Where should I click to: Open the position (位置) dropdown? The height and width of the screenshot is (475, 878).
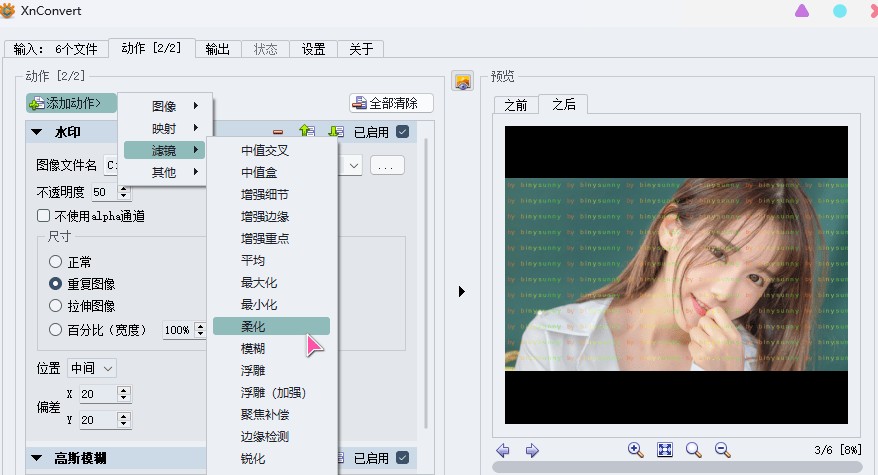(92, 368)
